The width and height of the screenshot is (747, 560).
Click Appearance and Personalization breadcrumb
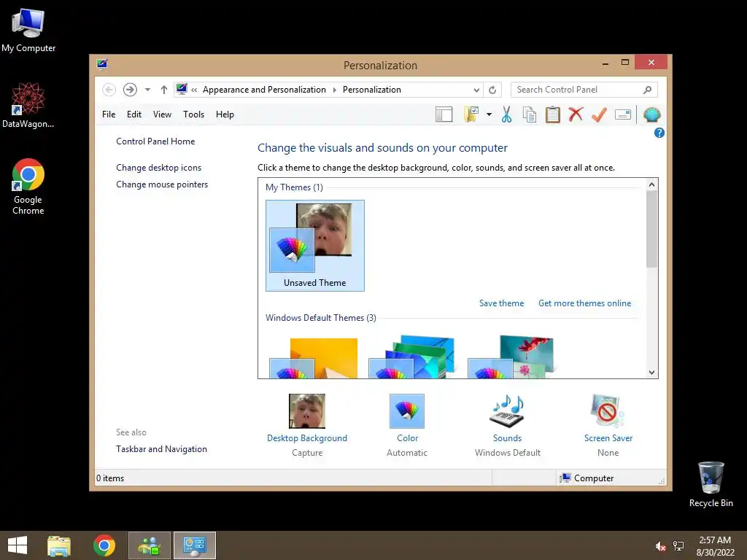[x=264, y=90]
